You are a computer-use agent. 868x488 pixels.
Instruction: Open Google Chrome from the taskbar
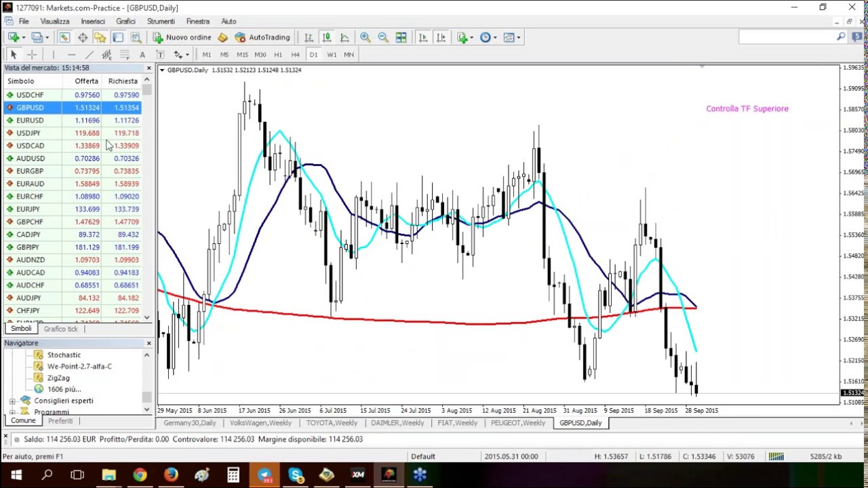point(140,475)
